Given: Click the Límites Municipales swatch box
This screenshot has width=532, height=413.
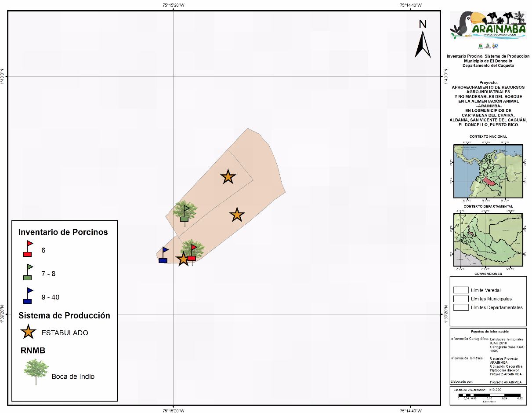Looking at the screenshot, I should [461, 299].
